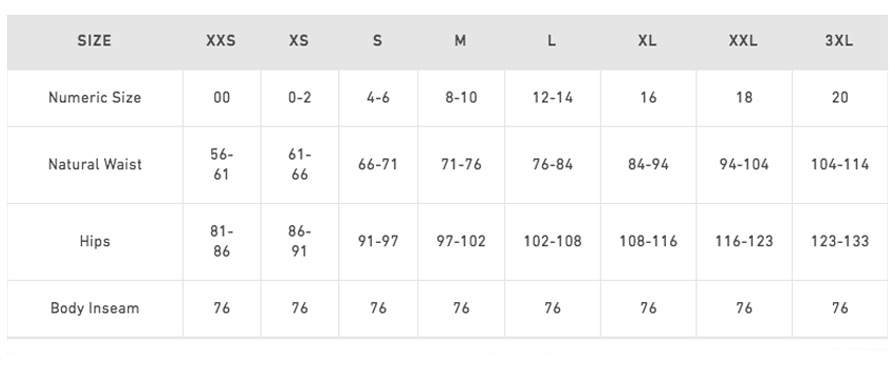Click the 123-133 hips cell
The image size is (895, 367).
pyautogui.click(x=840, y=241)
